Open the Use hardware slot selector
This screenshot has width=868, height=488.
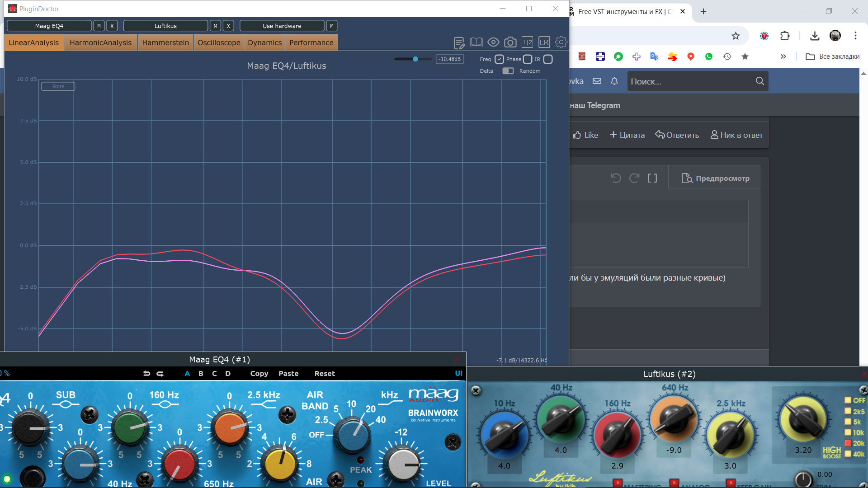[282, 26]
